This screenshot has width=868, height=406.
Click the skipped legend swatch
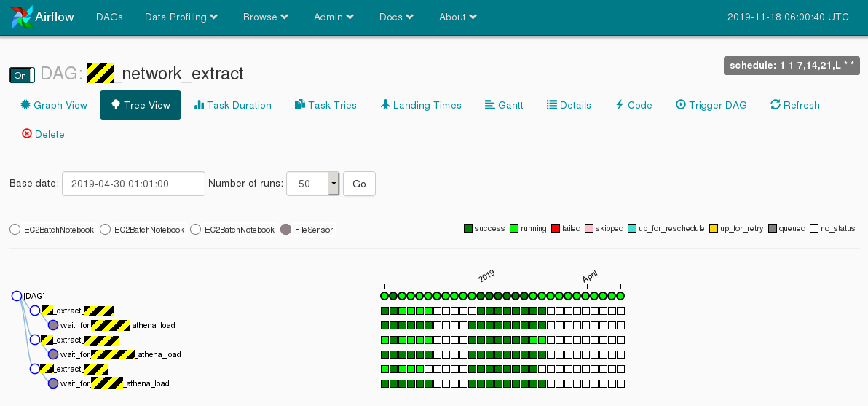tap(589, 228)
